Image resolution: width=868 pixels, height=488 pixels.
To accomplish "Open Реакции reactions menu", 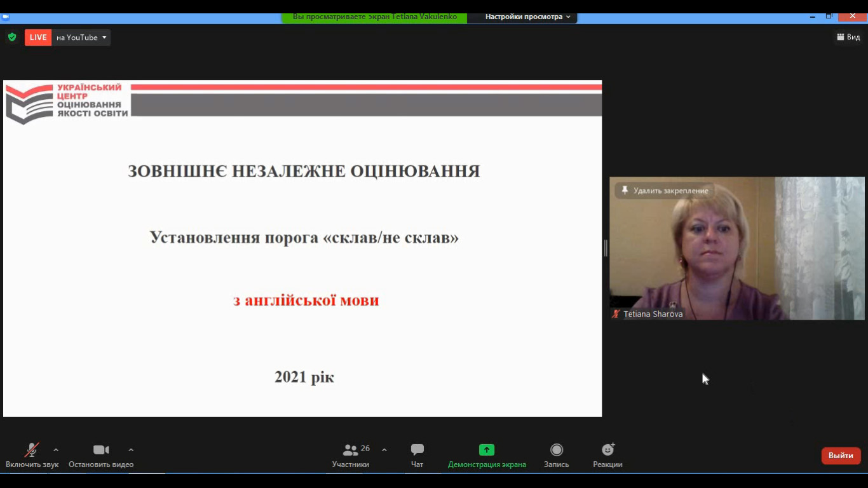I will pyautogui.click(x=607, y=456).
